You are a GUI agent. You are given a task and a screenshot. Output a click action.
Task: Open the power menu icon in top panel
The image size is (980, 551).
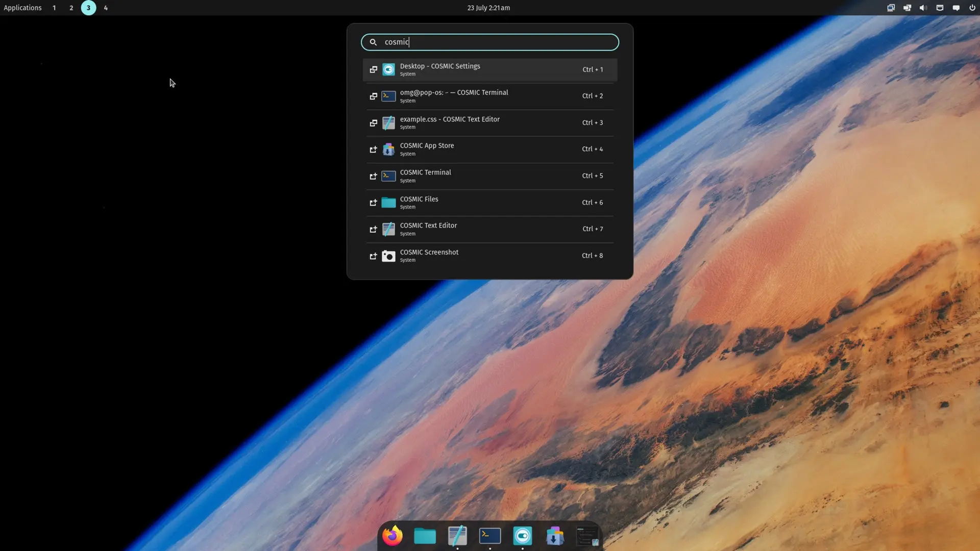(x=972, y=8)
